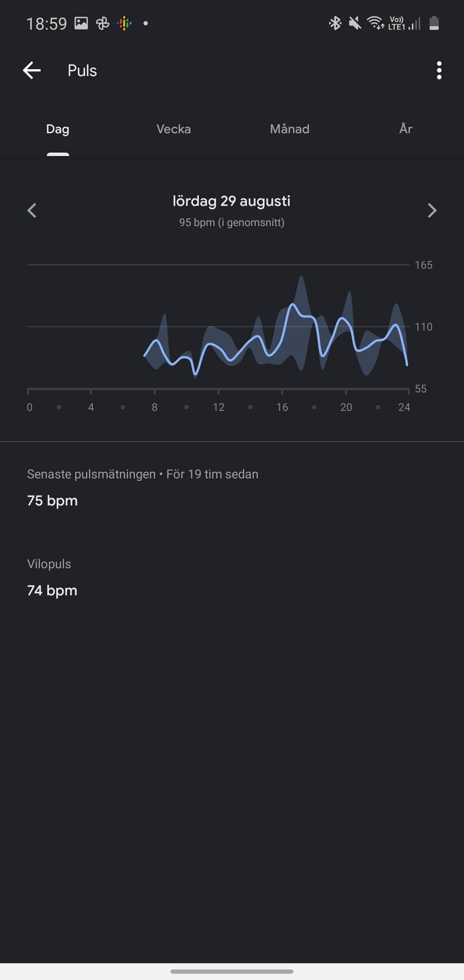
Task: Tap the Google Podcasts notification icon
Action: pyautogui.click(x=125, y=23)
